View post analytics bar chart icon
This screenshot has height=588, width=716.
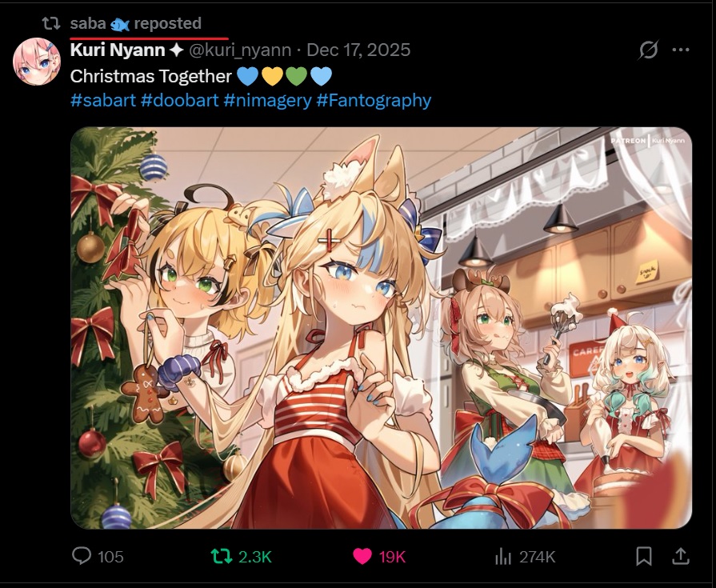[x=502, y=557]
